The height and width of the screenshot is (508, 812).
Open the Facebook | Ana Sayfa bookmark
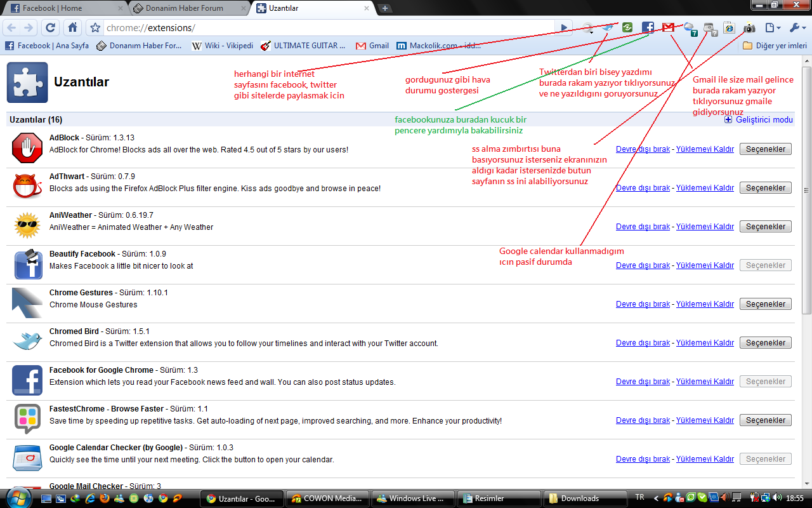[x=47, y=46]
